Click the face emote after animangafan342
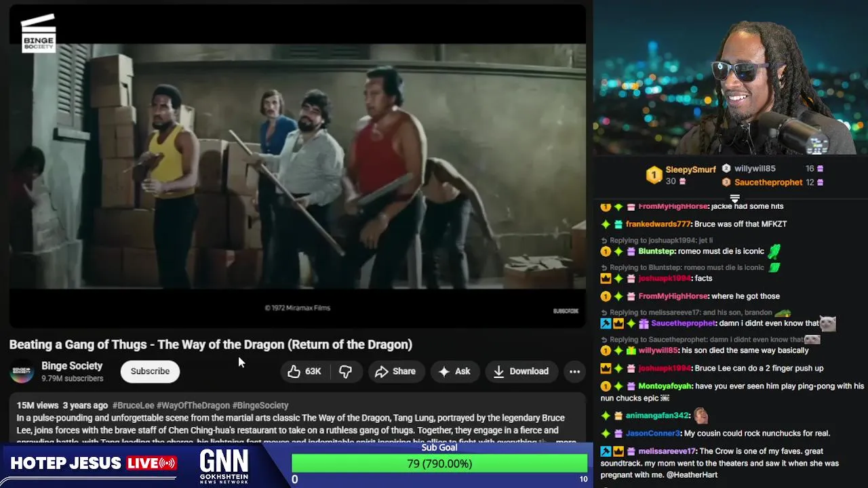Viewport: 868px width, 488px height. pos(701,415)
